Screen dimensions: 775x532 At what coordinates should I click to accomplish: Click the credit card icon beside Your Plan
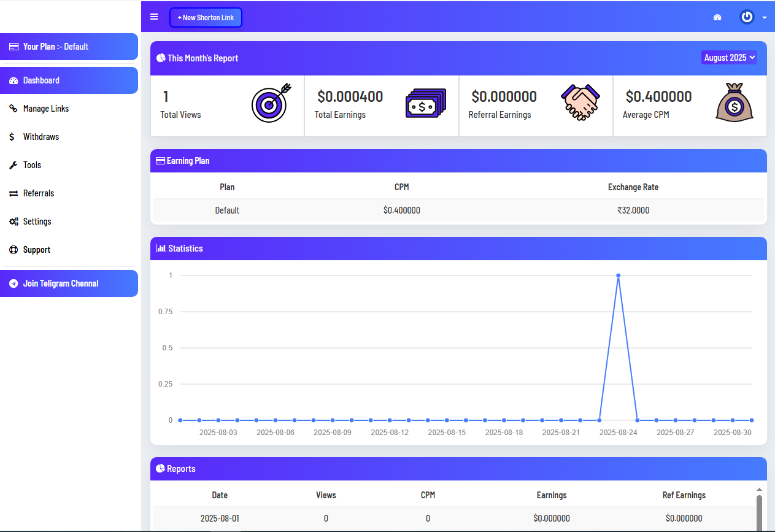coord(13,47)
